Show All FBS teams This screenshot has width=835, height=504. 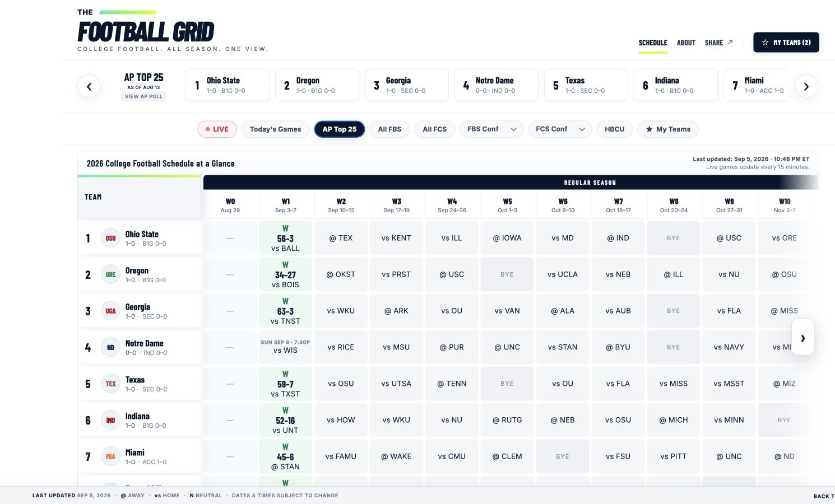[389, 129]
